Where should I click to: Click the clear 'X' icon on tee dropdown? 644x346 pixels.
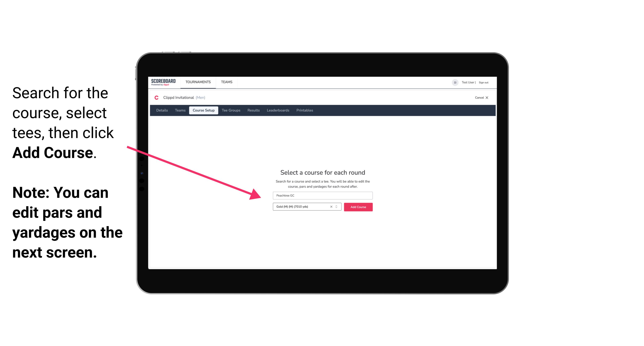pos(332,207)
